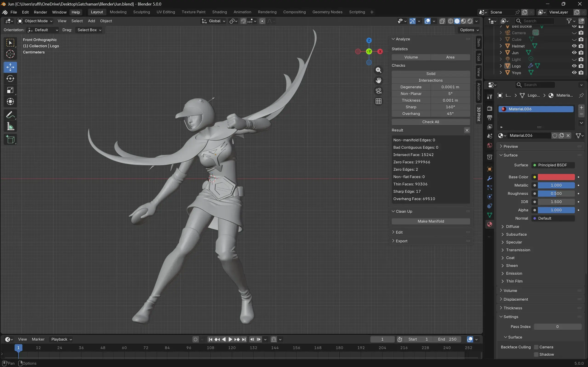
Task: Open the View Layer properties tab icon
Action: pyautogui.click(x=490, y=127)
